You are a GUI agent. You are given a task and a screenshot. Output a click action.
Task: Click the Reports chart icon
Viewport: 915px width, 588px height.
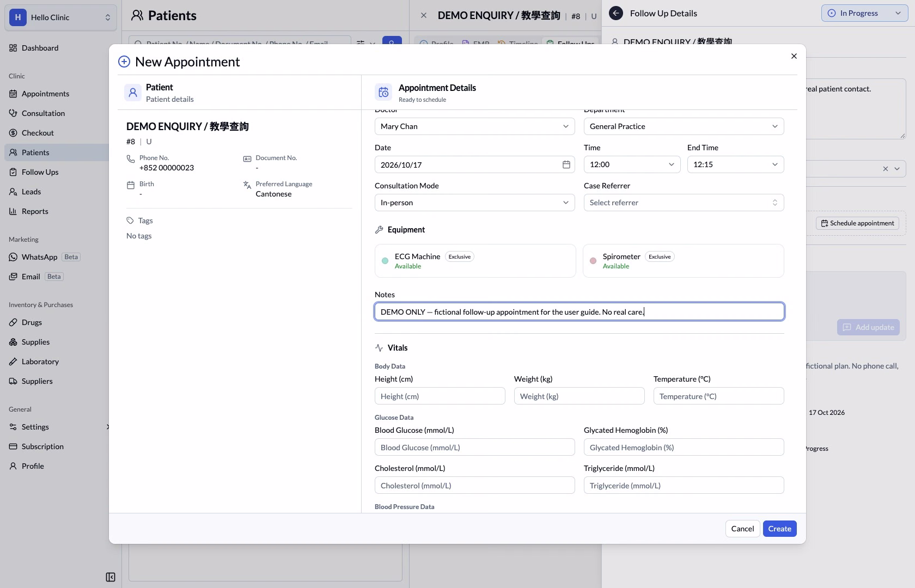(x=13, y=211)
